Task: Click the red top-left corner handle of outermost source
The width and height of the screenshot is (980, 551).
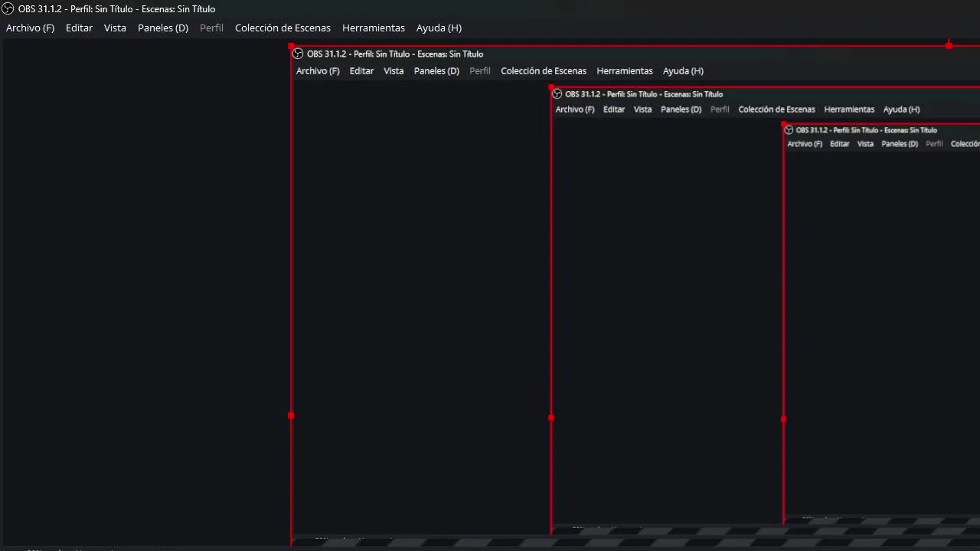Action: [x=291, y=46]
